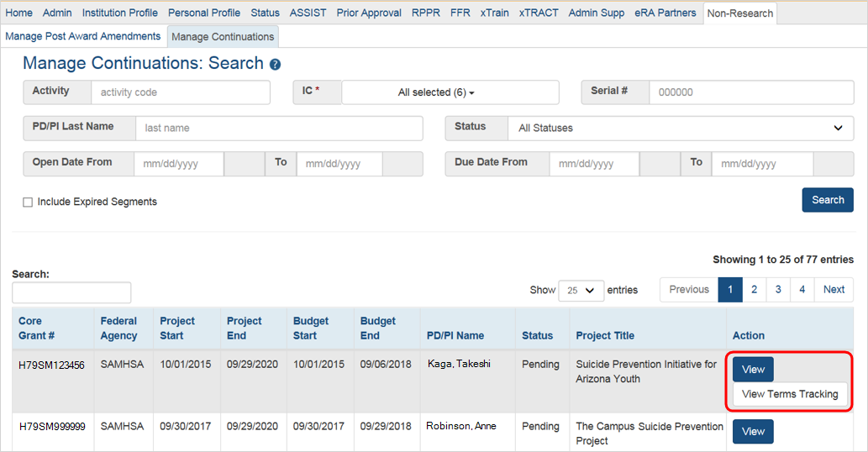Screen dimensions: 868x452
Task: Open Institution Profile in top navigation
Action: (x=119, y=13)
